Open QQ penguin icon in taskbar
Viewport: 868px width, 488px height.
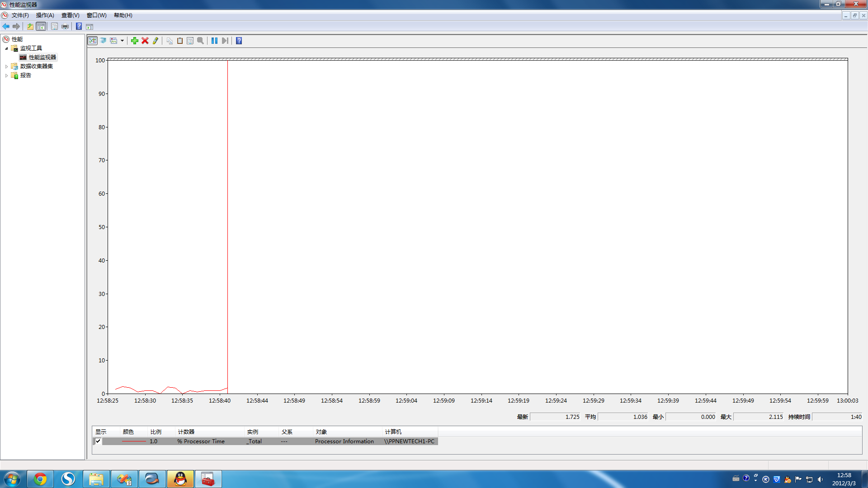pyautogui.click(x=180, y=479)
